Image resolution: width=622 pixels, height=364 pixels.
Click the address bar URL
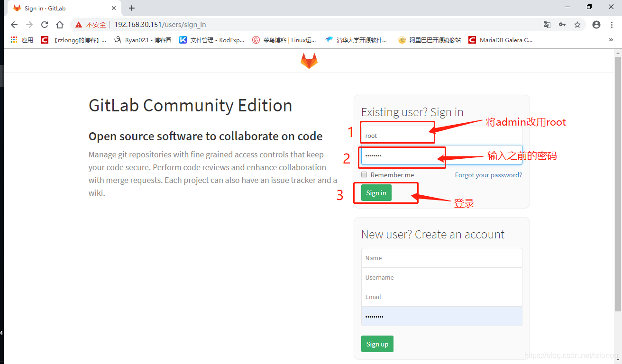tap(160, 25)
